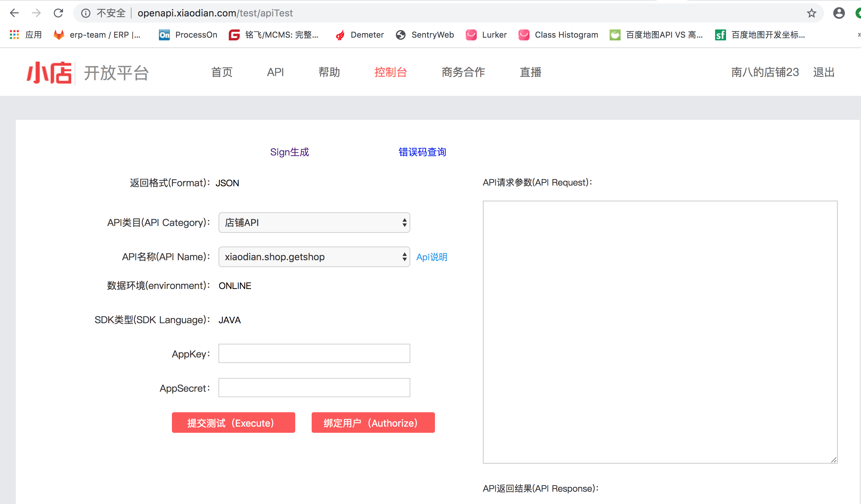Open the 铭飞/MCMS Gitee bookmark

(x=274, y=35)
